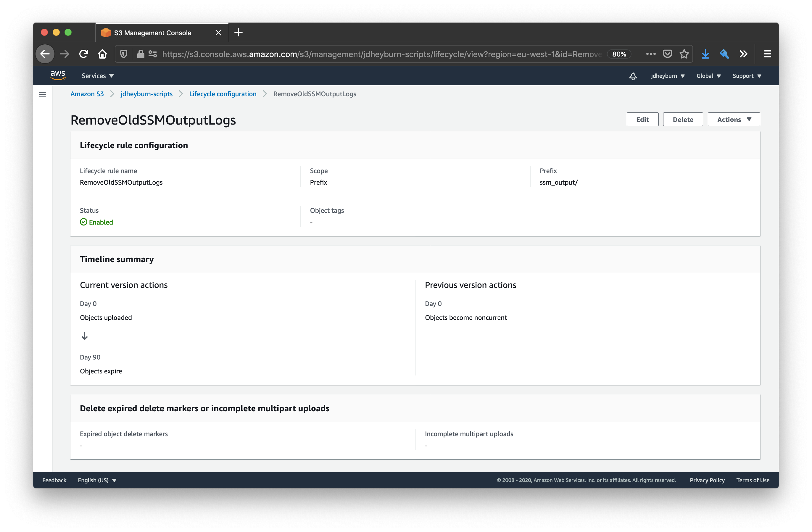Screen dimensions: 812x532
Task: Open the Firefox hamburger menu
Action: 767,54
